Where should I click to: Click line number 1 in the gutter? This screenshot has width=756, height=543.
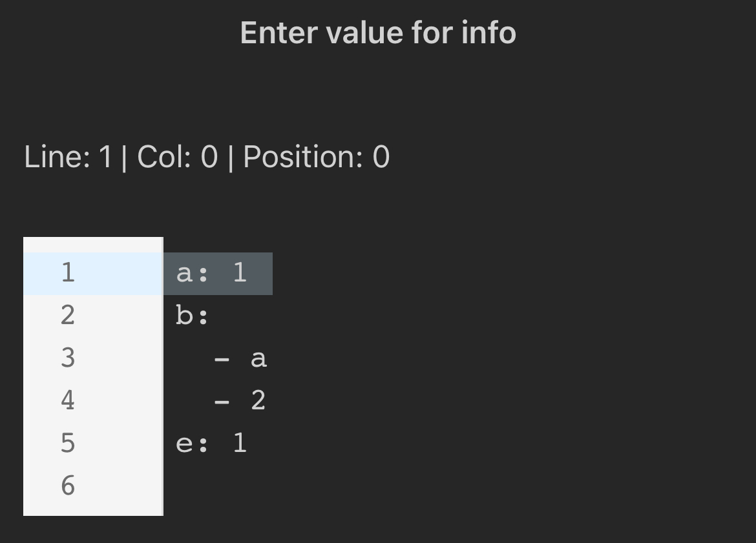point(68,273)
